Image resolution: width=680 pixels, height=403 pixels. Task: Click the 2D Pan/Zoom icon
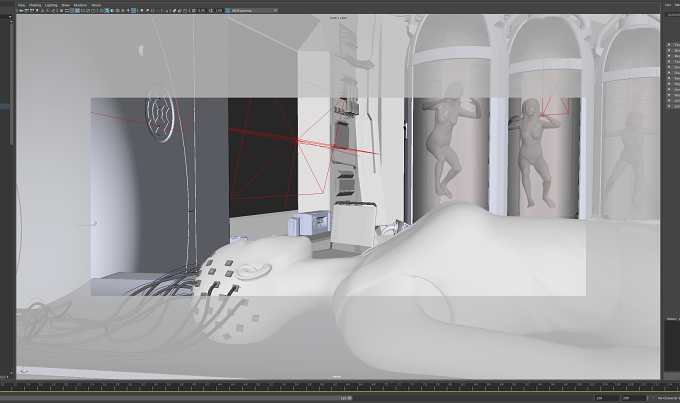click(48, 10)
